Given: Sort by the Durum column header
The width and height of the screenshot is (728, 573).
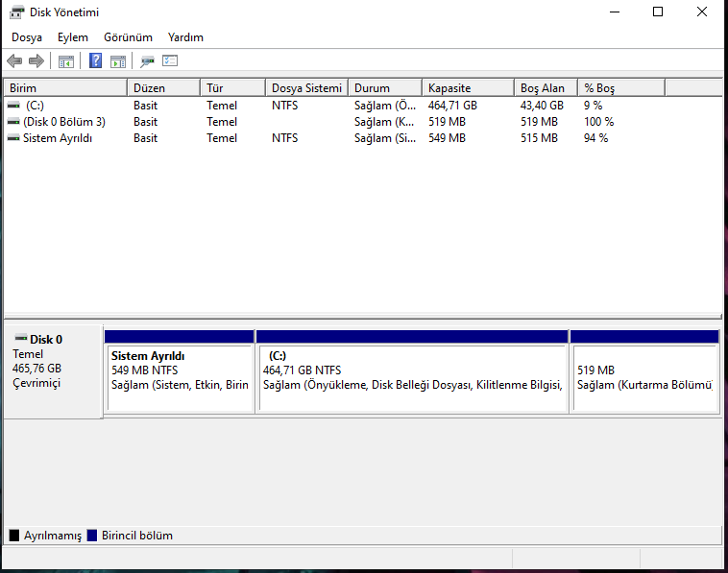Looking at the screenshot, I should [385, 87].
